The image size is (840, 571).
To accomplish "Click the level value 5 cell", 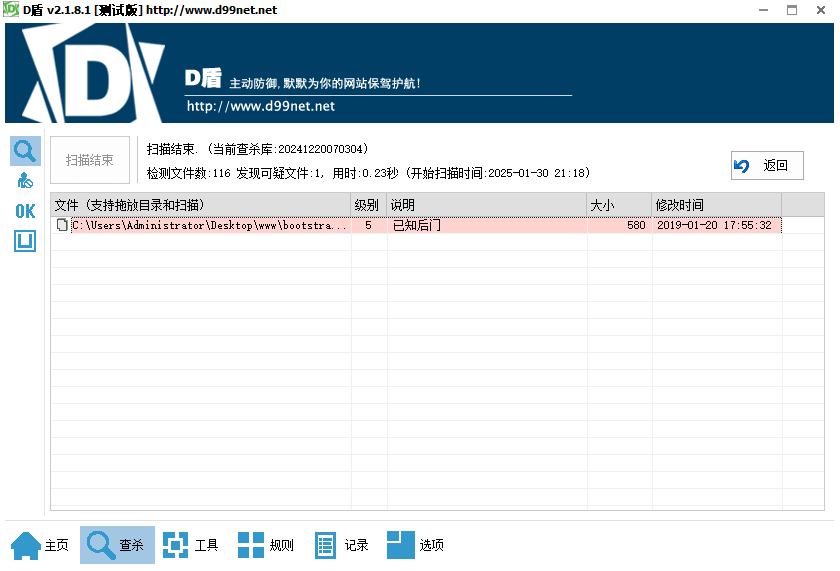I will [369, 226].
